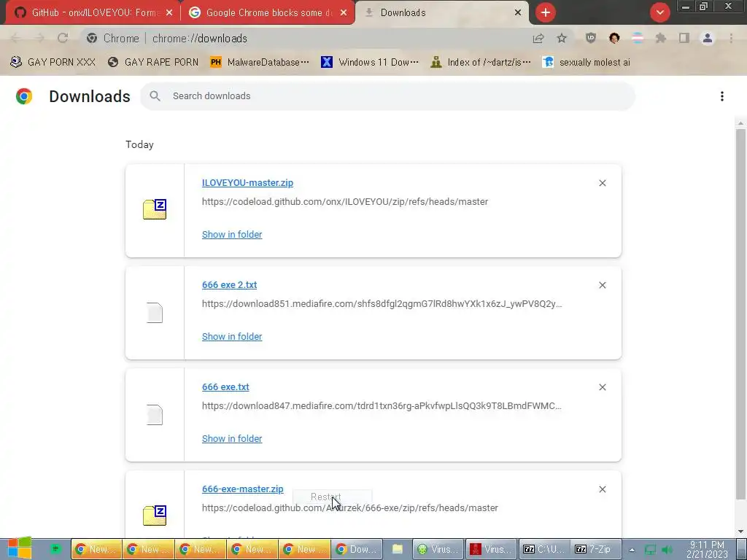Click the 666-exe-master.zip archive icon
Screen dimensions: 747x560
point(155,516)
